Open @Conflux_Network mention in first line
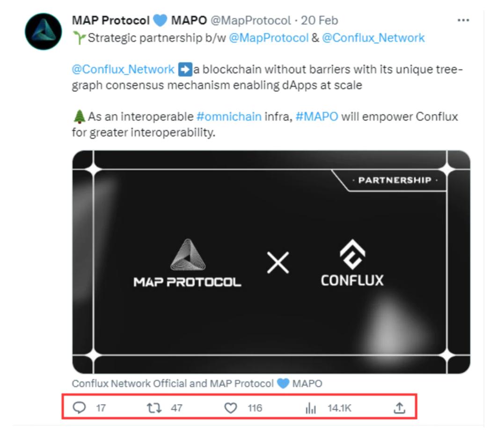The width and height of the screenshot is (504, 438). [x=373, y=38]
